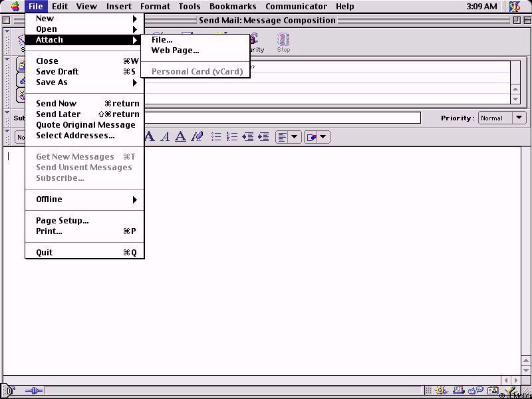Switch to the attachments paperclip tab
The width and height of the screenshot is (532, 399).
click(22, 80)
